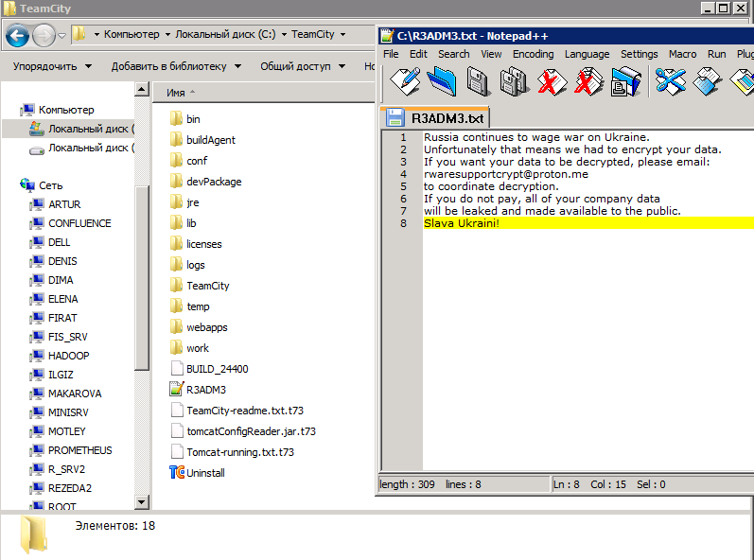Viewport: 754px width, 560px height.
Task: Open network computer PROMETHEUS
Action: (x=71, y=450)
